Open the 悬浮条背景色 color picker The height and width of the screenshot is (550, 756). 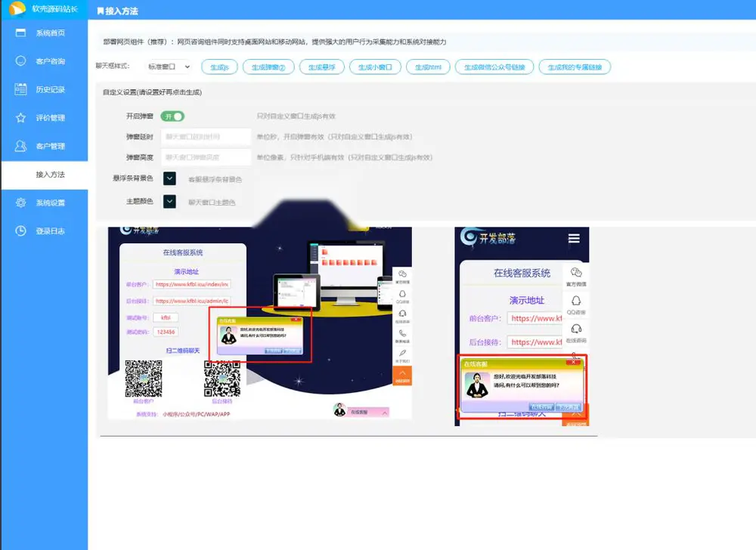[x=169, y=179]
